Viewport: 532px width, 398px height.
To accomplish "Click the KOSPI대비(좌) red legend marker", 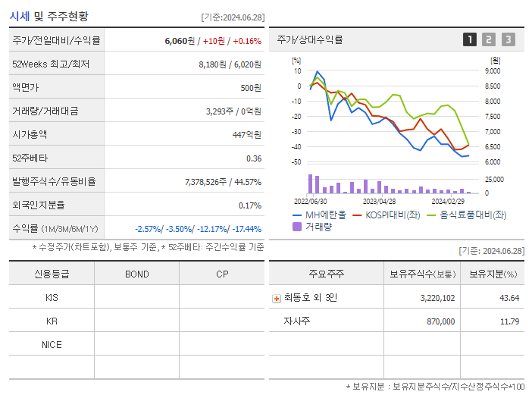I will coord(357,215).
